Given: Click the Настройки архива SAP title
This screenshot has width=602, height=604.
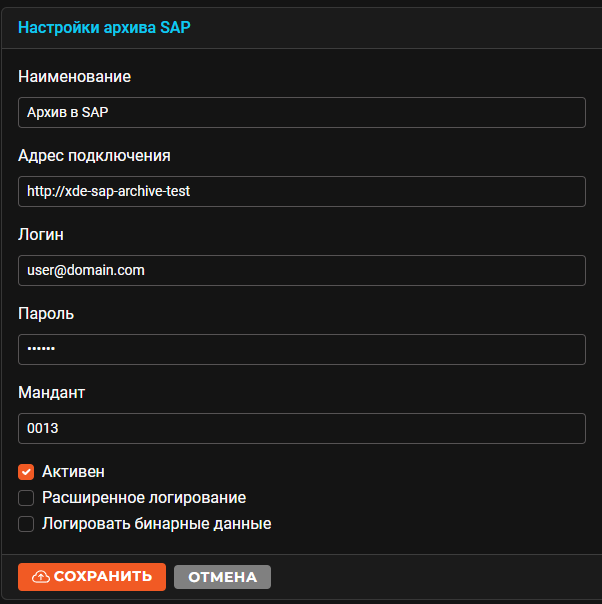Looking at the screenshot, I should (104, 27).
